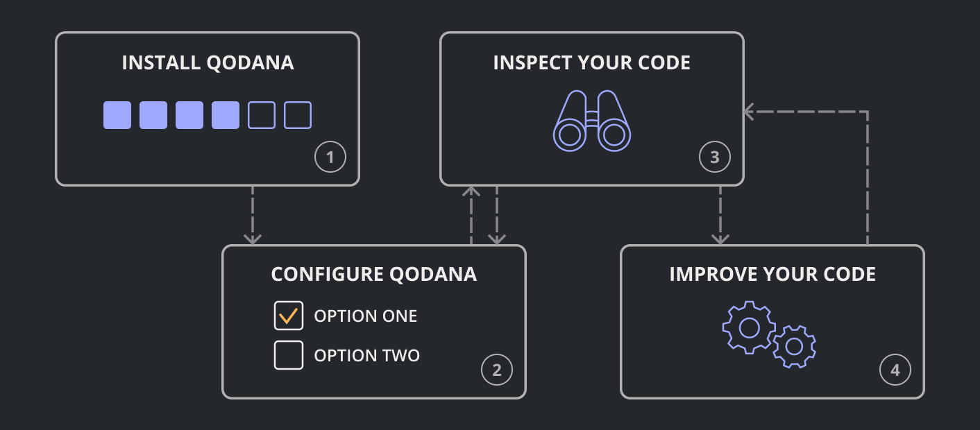Select the Inspect Your Code title

click(591, 63)
